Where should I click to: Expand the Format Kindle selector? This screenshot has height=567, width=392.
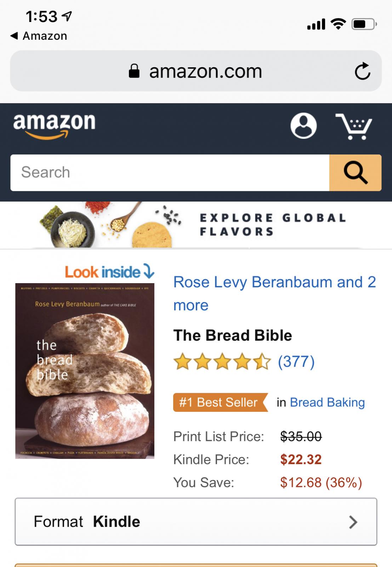tap(195, 522)
